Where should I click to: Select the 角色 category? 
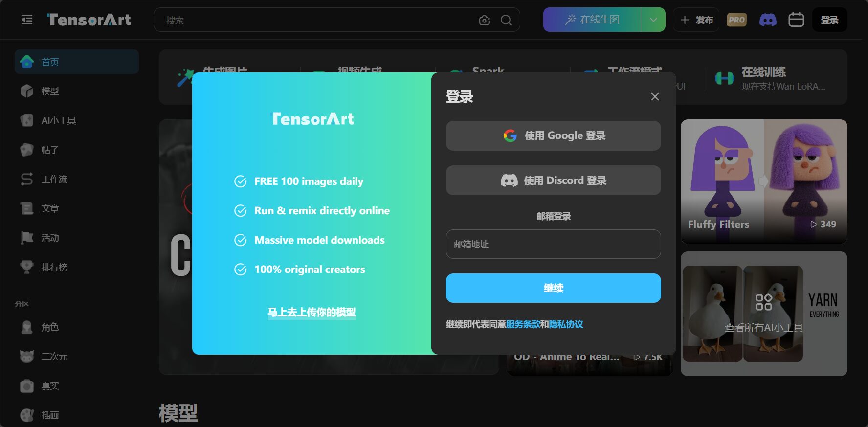77,327
